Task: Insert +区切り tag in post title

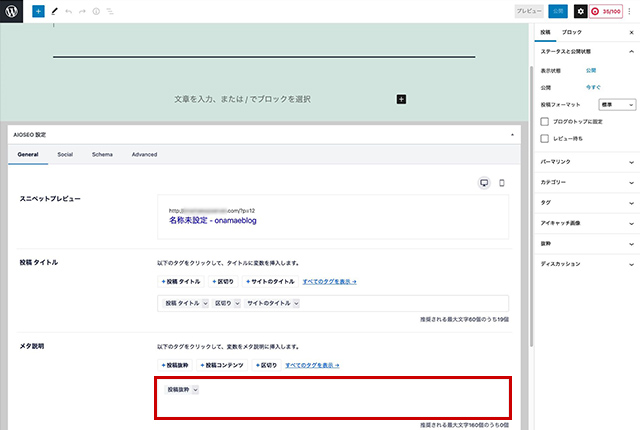Action: [223, 281]
